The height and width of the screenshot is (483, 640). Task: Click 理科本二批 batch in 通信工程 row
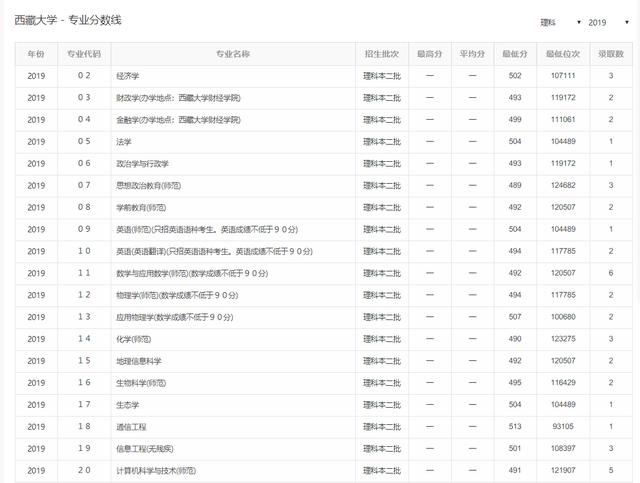pyautogui.click(x=382, y=427)
